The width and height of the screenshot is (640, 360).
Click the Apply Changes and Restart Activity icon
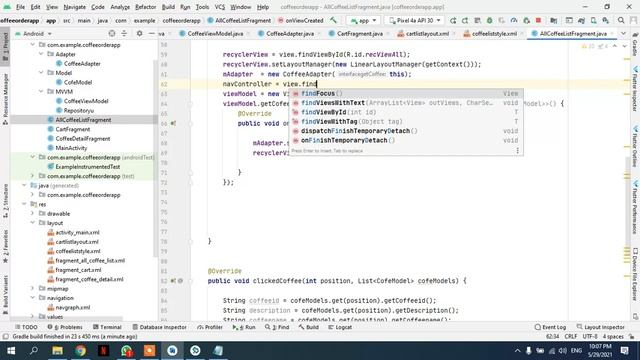465,20
